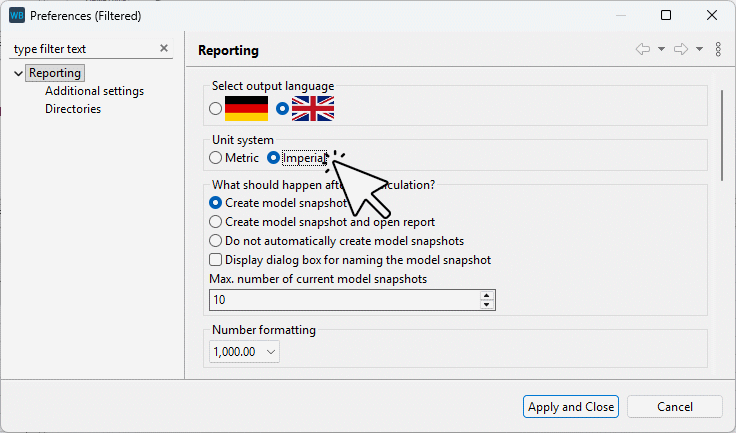
Task: Click the back navigation arrow icon
Action: point(643,49)
